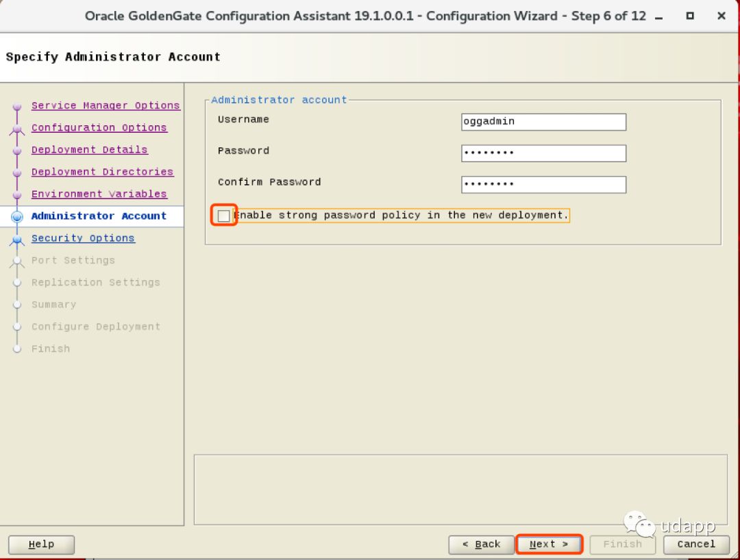Click the Service Manager Options step bullet
Screen dimensions: 740x560
click(17, 106)
